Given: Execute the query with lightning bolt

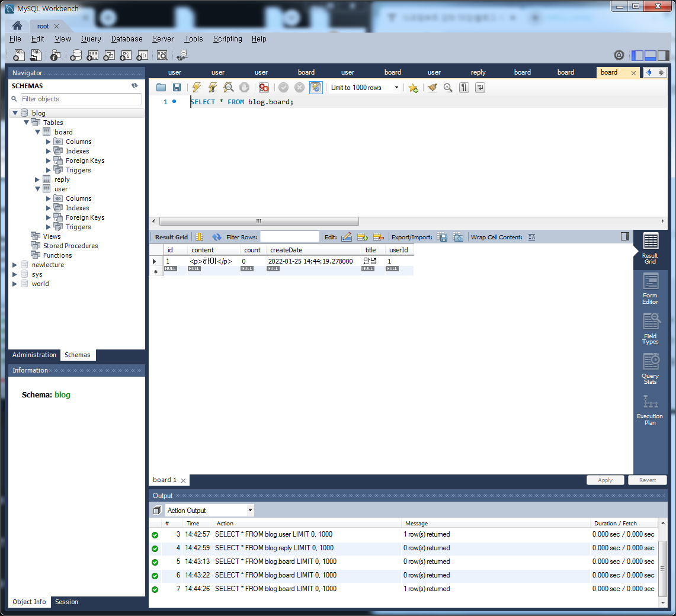Looking at the screenshot, I should tap(197, 88).
